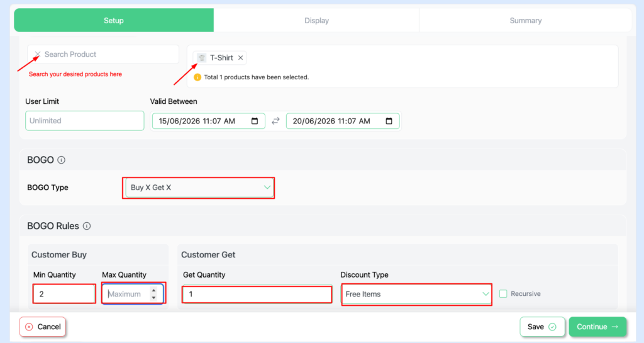Click the end date 20/06/2026 field
Viewport: 644px width, 343px height.
point(343,121)
